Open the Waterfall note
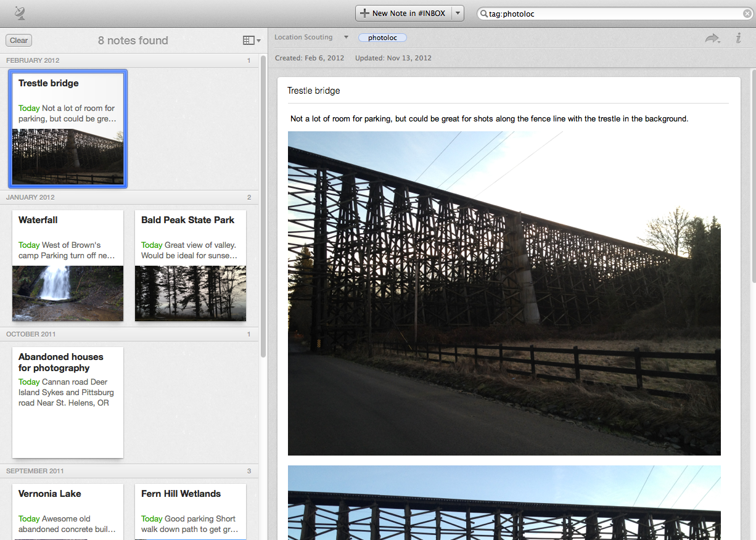Image resolution: width=756 pixels, height=540 pixels. [68, 266]
